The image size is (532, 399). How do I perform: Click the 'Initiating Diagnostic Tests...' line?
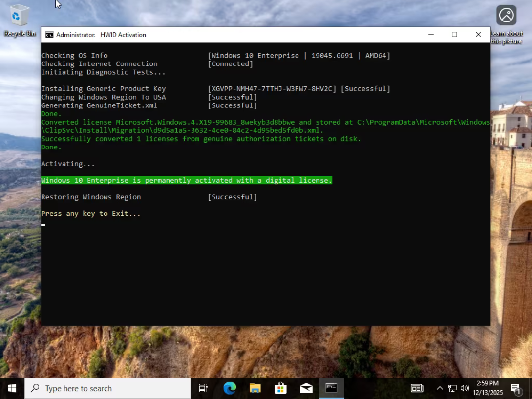(103, 72)
